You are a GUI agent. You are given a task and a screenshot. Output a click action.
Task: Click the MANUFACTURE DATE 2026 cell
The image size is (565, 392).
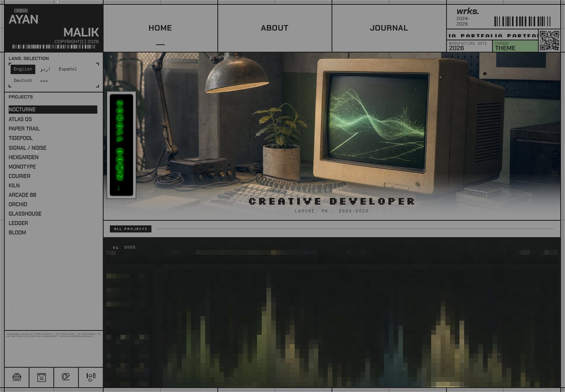click(469, 46)
